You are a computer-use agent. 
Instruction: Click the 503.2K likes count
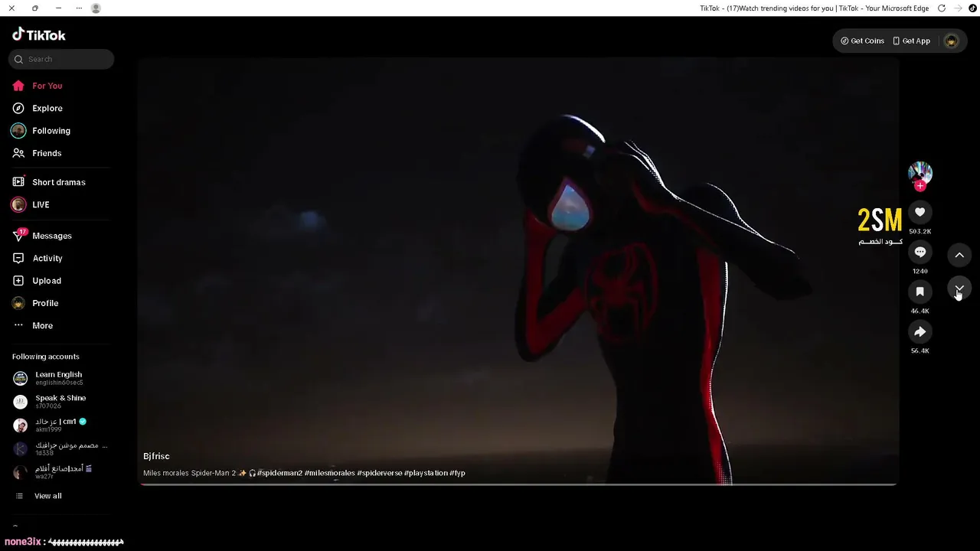pos(920,231)
